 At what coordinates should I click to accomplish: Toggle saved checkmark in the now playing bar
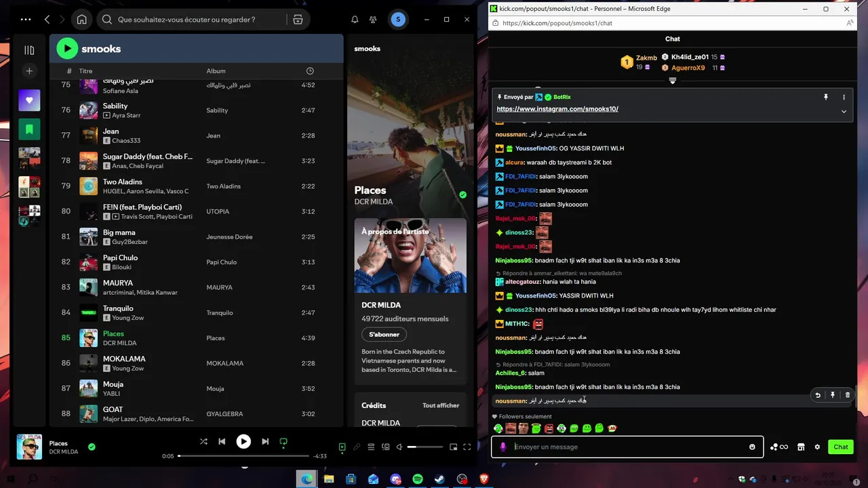click(x=92, y=447)
